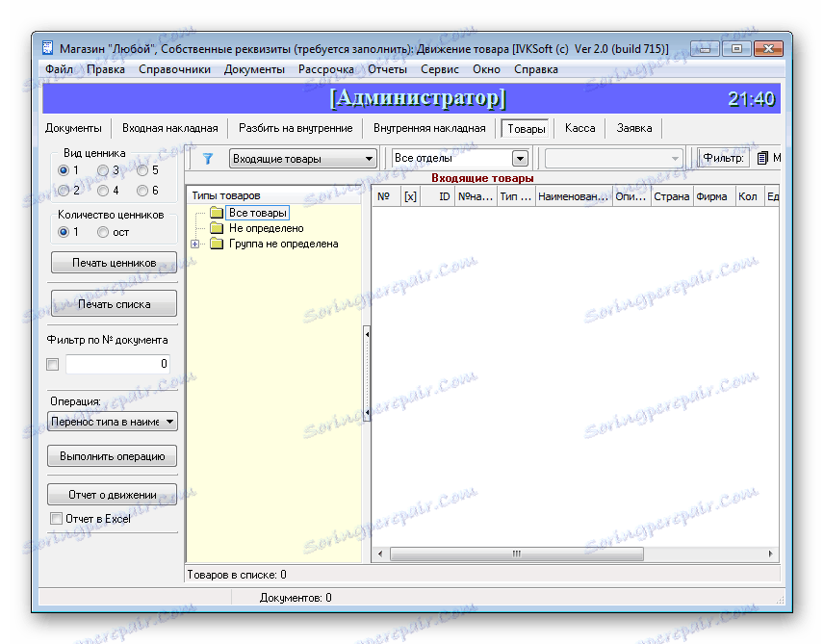Select Группа не определена in the tree
The image size is (824, 644).
coord(284,244)
